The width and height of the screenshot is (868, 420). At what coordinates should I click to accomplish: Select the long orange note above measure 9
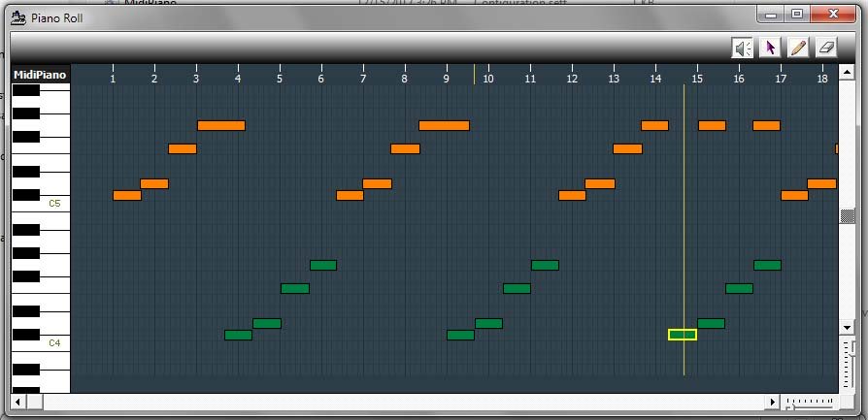click(444, 126)
